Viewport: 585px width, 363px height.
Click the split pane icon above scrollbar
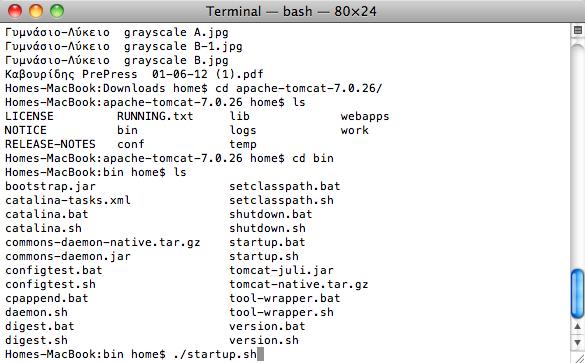point(578,30)
